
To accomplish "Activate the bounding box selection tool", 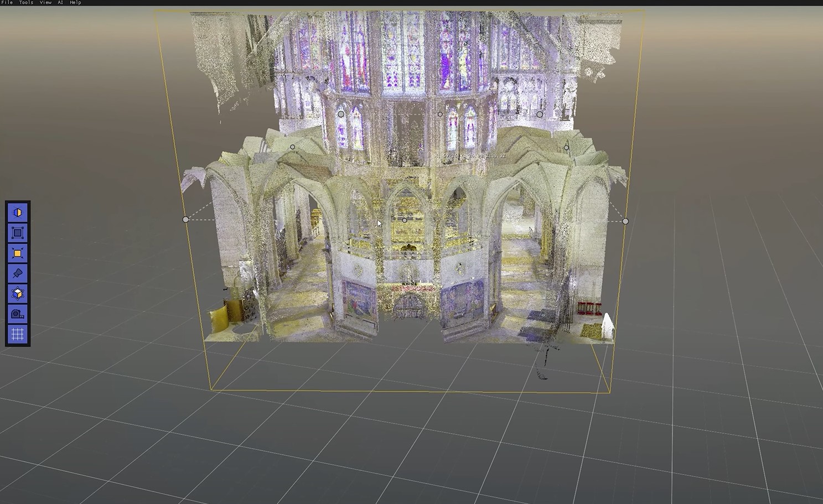I will pyautogui.click(x=18, y=233).
